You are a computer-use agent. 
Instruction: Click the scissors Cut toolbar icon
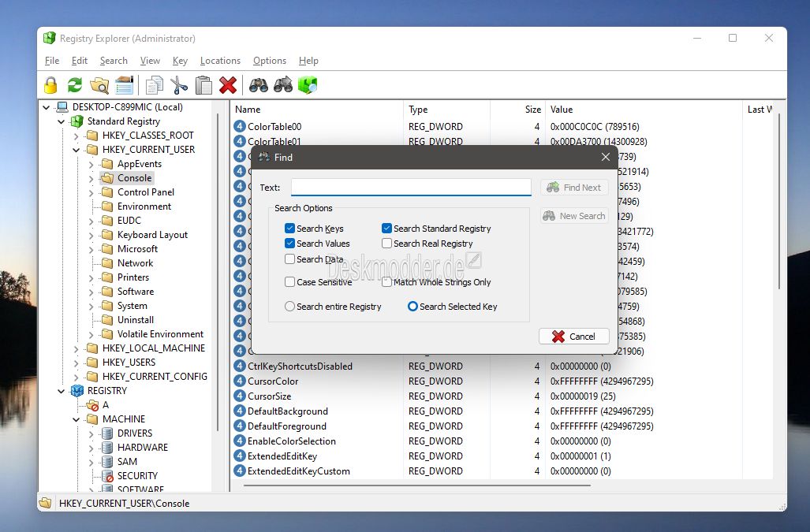(x=179, y=85)
